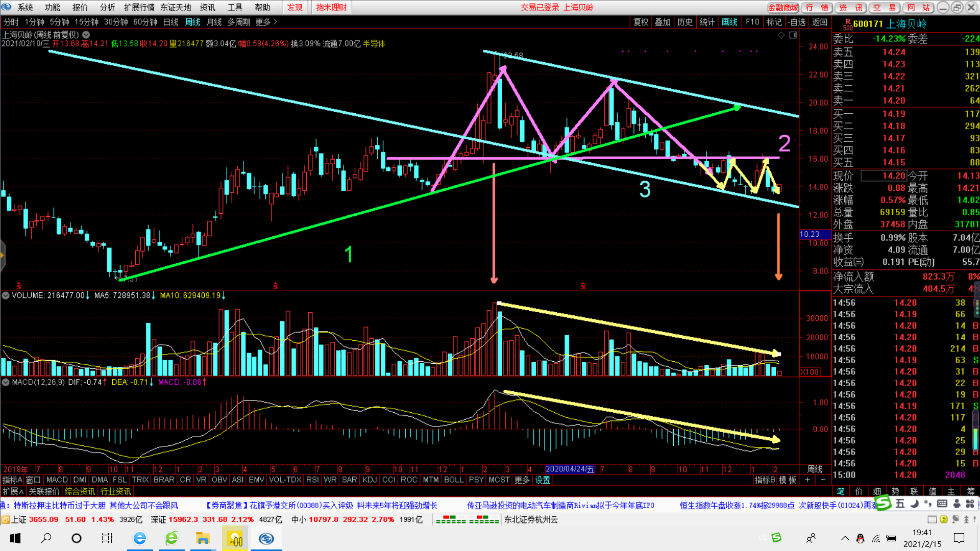
Task: Open 更多 indicators list in indicator bar
Action: click(x=522, y=480)
